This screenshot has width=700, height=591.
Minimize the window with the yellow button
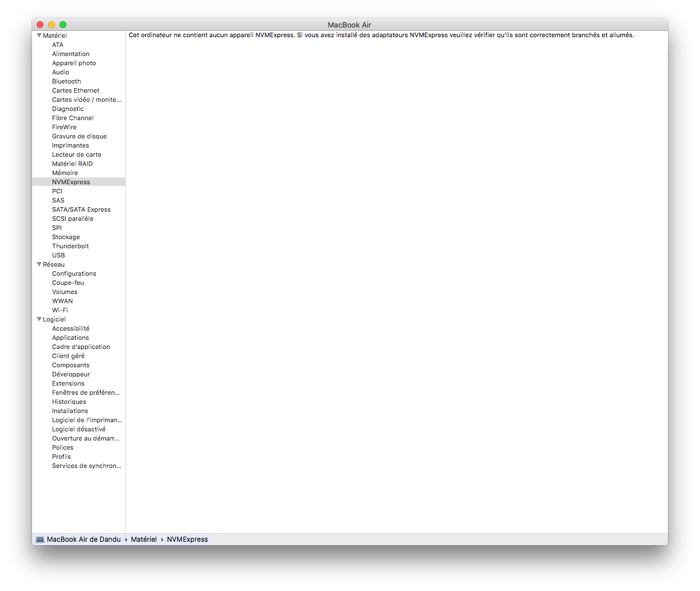pos(51,25)
